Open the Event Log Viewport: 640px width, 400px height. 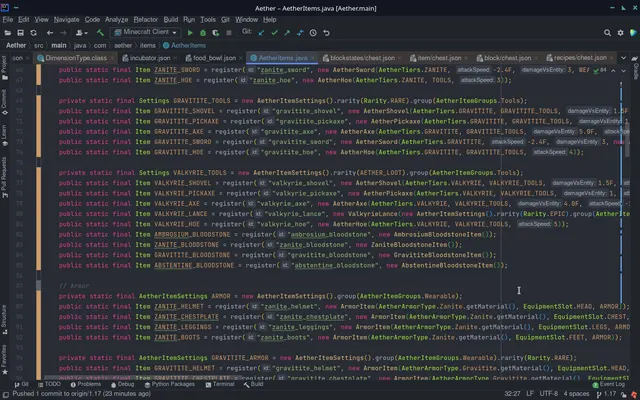[x=609, y=384]
